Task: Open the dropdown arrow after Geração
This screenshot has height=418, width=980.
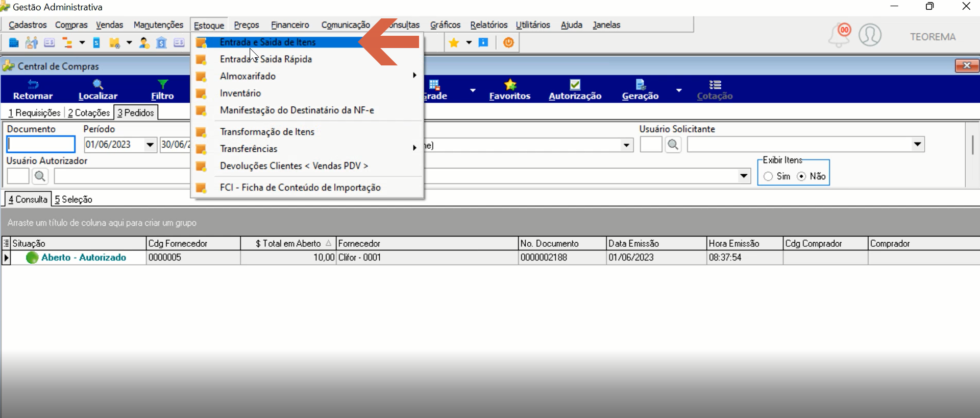Action: [x=679, y=90]
